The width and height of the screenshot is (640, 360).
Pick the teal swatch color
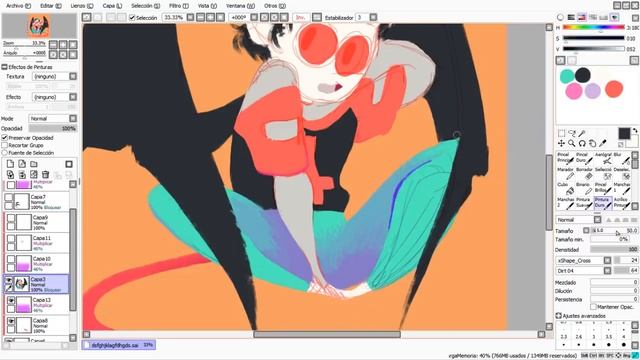pyautogui.click(x=567, y=76)
